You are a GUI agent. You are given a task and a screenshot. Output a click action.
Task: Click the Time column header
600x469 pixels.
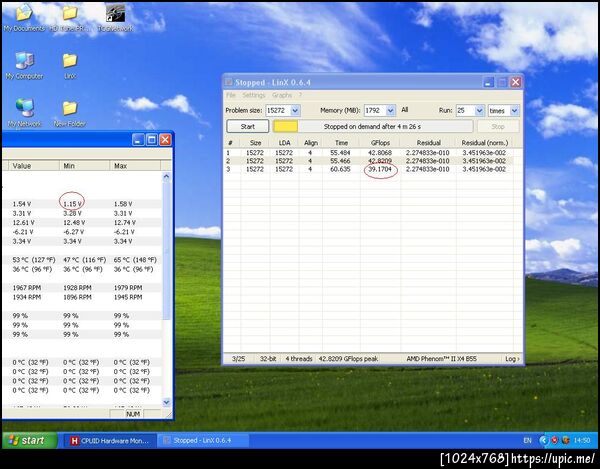click(341, 143)
